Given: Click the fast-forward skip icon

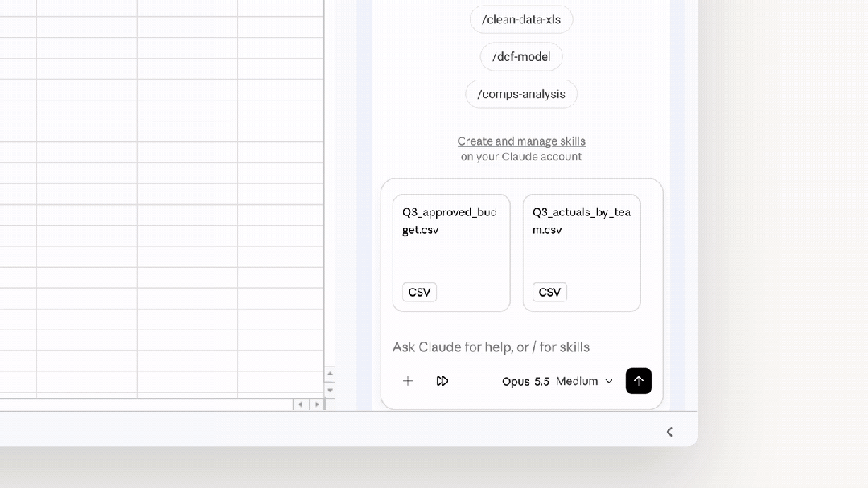Looking at the screenshot, I should pos(442,380).
